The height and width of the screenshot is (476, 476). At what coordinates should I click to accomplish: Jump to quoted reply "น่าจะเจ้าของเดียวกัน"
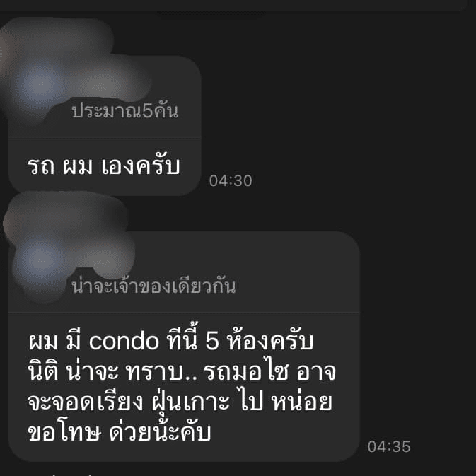[x=153, y=286]
